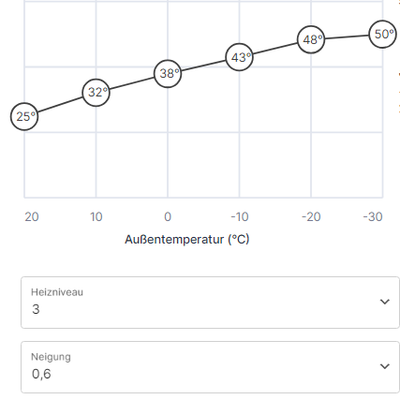The image size is (400, 399).
Task: Click the Neigung value 0,6
Action: click(x=41, y=374)
